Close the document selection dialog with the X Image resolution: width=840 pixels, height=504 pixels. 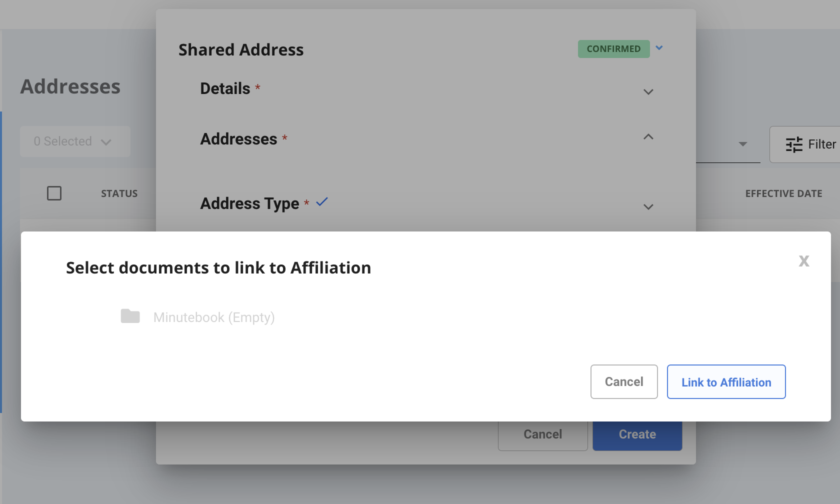[803, 260]
